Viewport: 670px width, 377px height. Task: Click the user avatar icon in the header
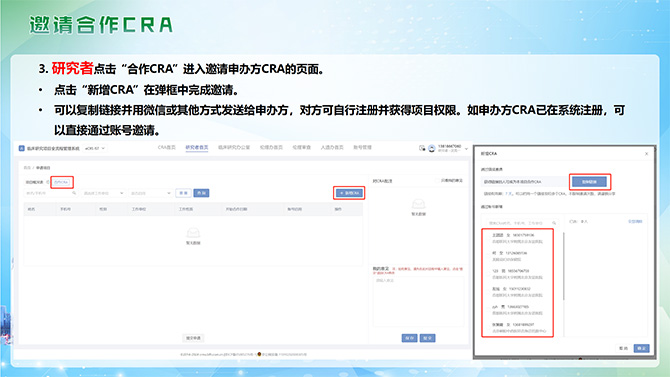tap(432, 148)
